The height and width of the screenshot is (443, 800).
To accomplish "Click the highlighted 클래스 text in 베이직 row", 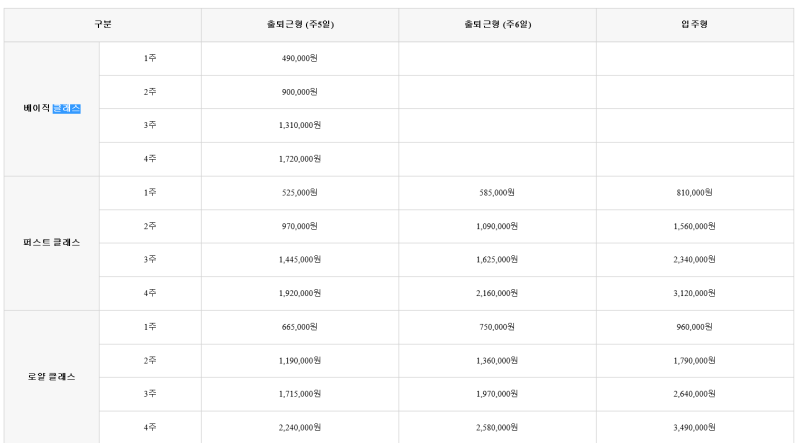I will click(66, 108).
